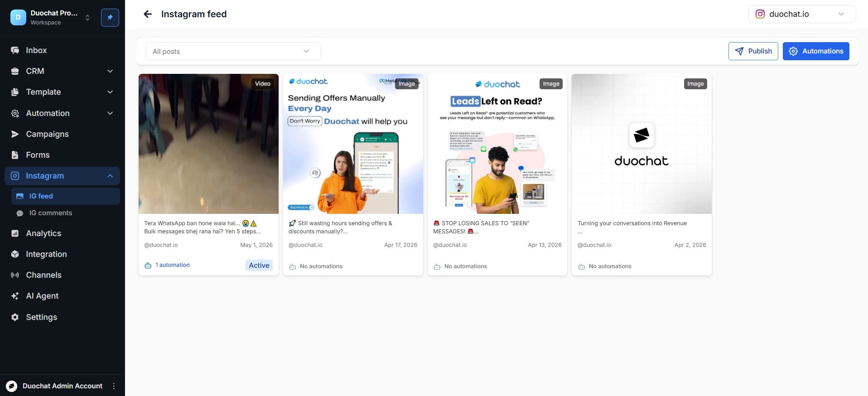Click the robot icon on Apr 2 post
This screenshot has height=396, width=868.
pyautogui.click(x=581, y=266)
